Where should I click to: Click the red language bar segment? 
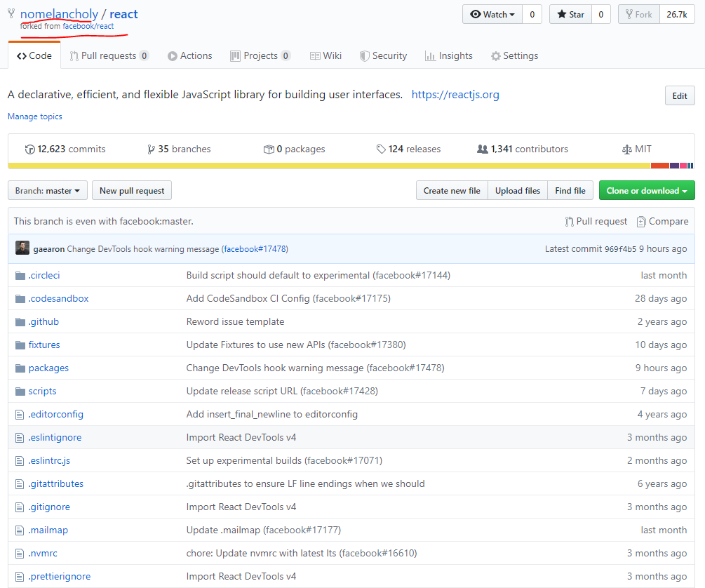tap(660, 166)
